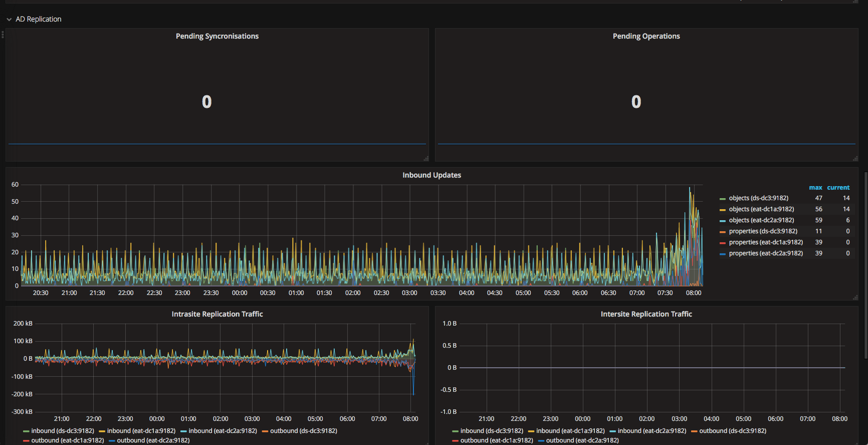Click color swatch for objects (eat-dc1a:9182)
This screenshot has height=445, width=868.
723,210
